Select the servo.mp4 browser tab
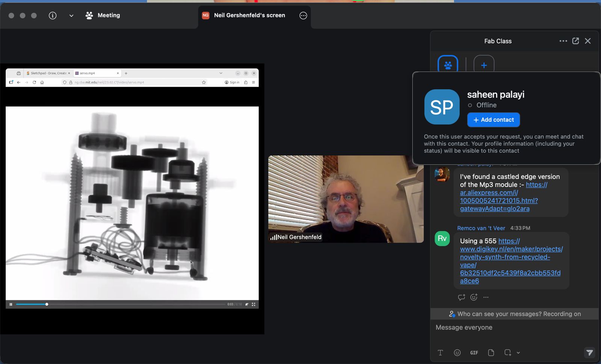The image size is (601, 364). pyautogui.click(x=97, y=73)
